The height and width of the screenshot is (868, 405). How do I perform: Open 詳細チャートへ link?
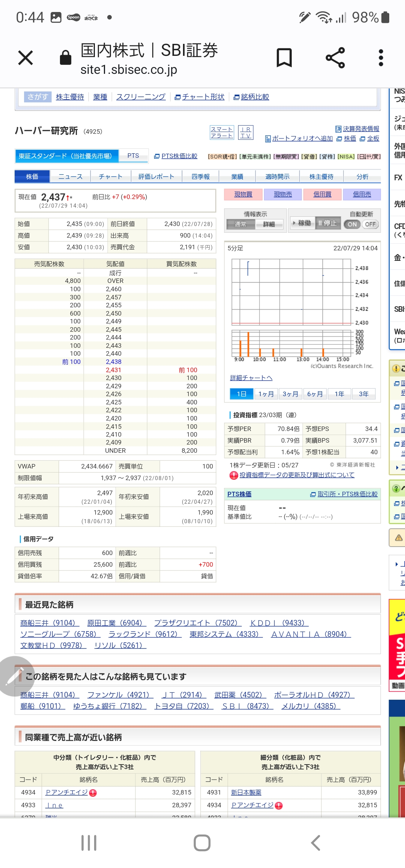click(251, 378)
